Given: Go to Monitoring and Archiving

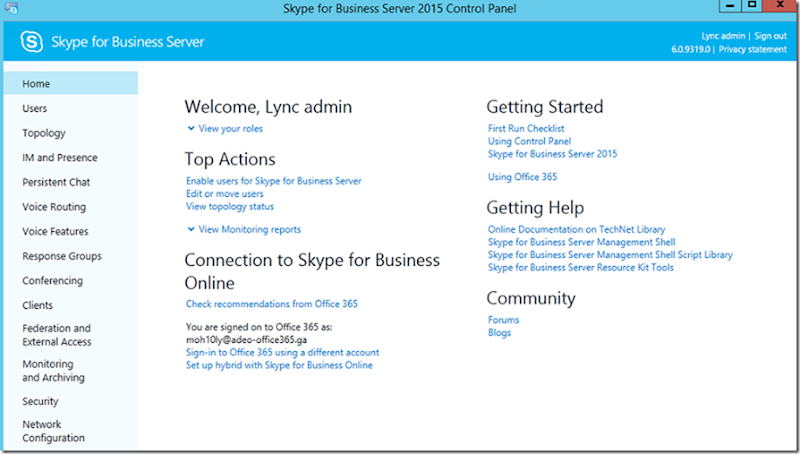Looking at the screenshot, I should point(54,371).
